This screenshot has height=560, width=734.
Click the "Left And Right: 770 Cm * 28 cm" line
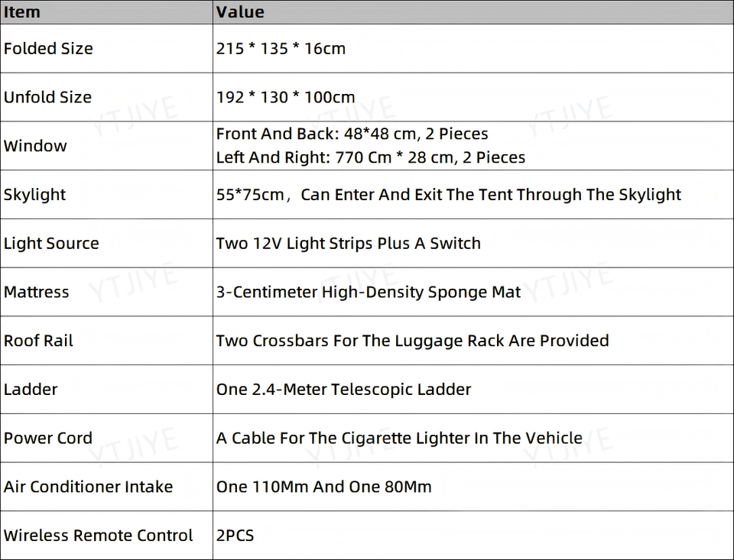coord(371,158)
